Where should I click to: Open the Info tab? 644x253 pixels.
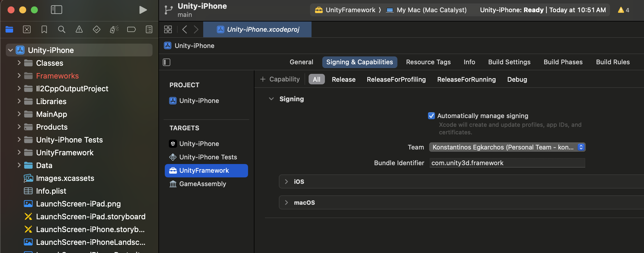469,62
